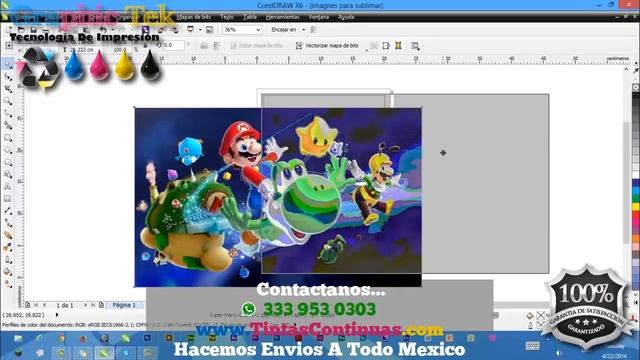Click the volume icon in system tray
The image size is (640, 360).
click(558, 353)
